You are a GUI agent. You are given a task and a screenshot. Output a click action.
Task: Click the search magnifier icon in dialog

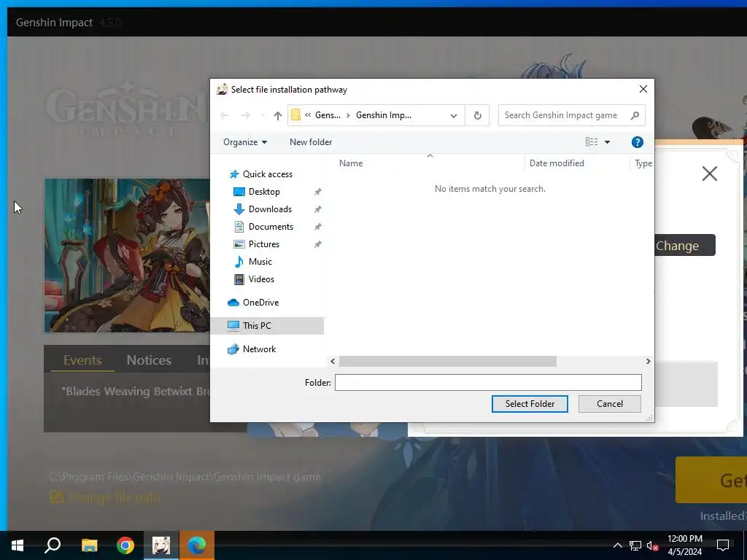pos(635,115)
